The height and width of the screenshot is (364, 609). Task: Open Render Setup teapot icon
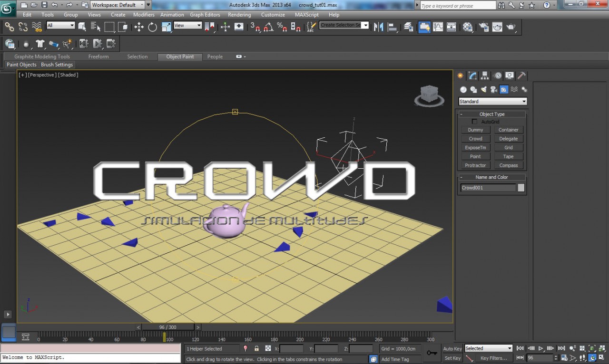click(484, 27)
